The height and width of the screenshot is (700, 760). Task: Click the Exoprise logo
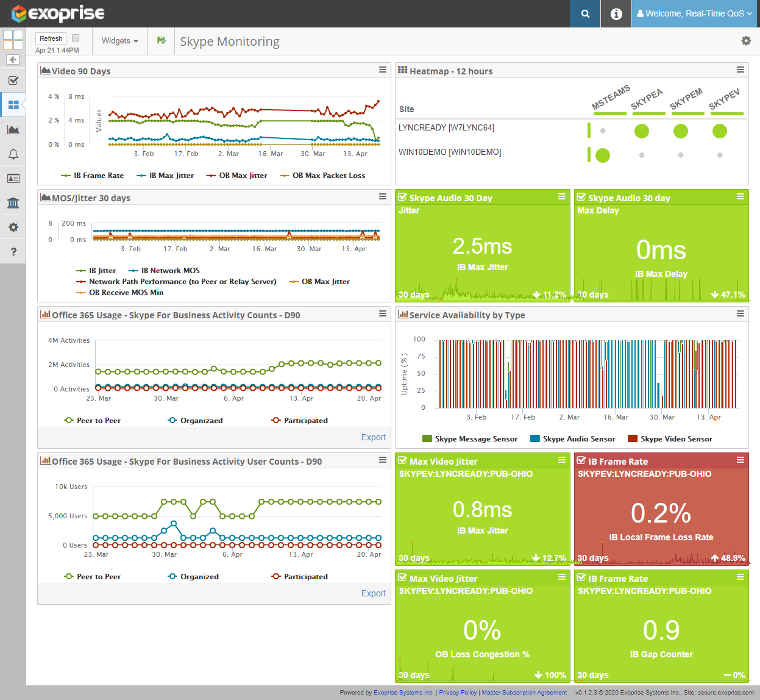click(58, 13)
